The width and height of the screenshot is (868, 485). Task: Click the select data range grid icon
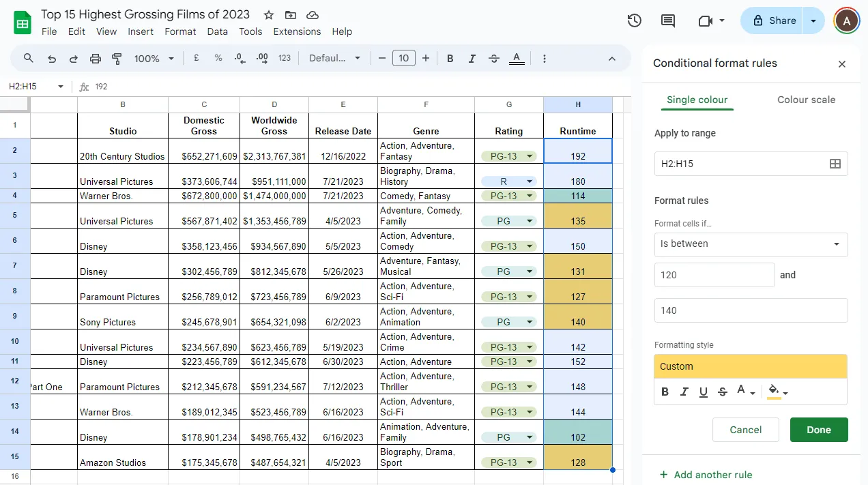click(x=835, y=164)
